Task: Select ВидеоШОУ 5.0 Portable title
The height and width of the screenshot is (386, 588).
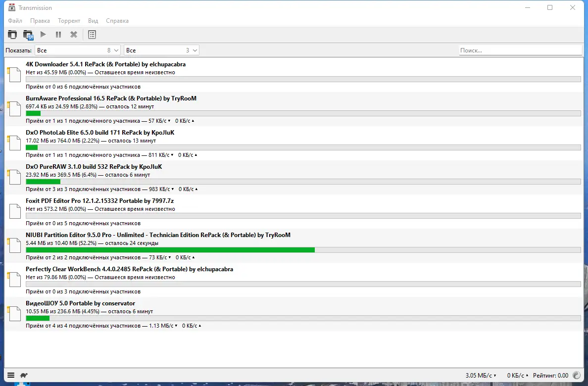Action: (x=80, y=303)
